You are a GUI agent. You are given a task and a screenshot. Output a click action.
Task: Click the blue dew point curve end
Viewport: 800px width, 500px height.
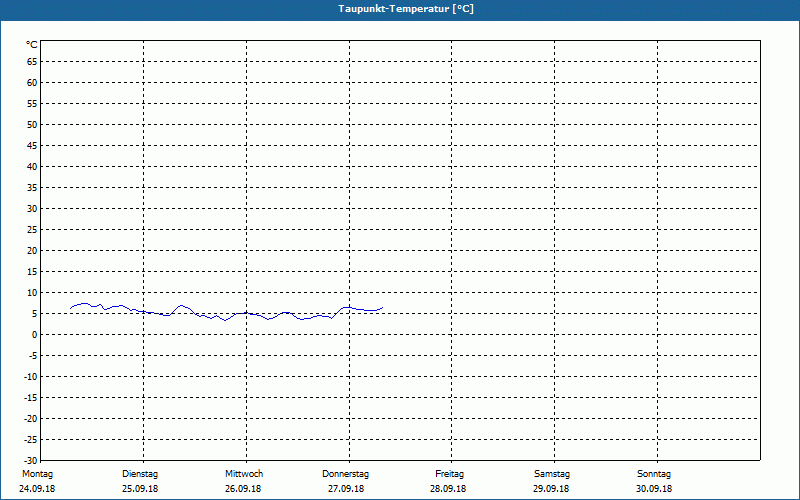[382, 307]
